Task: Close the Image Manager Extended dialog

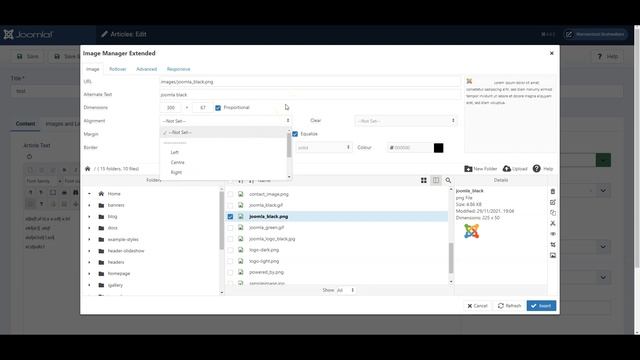Action: click(x=551, y=53)
